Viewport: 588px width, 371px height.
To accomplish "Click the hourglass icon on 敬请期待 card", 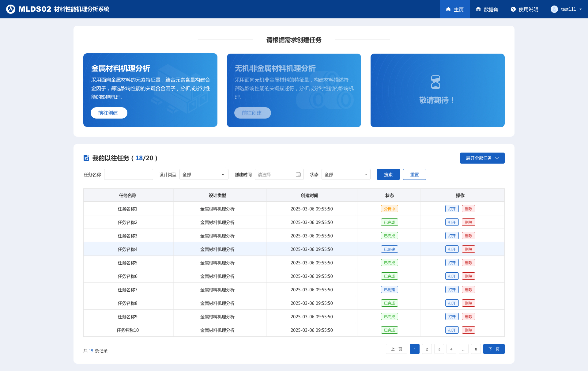I will coord(435,82).
